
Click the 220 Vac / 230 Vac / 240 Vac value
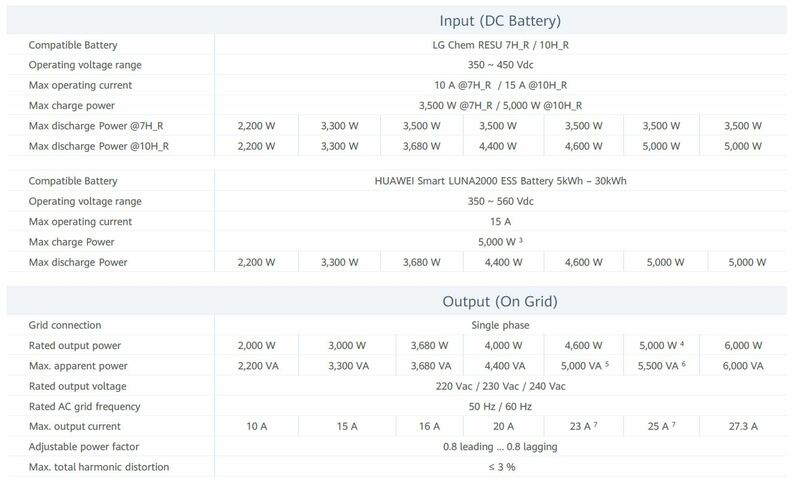pos(500,386)
